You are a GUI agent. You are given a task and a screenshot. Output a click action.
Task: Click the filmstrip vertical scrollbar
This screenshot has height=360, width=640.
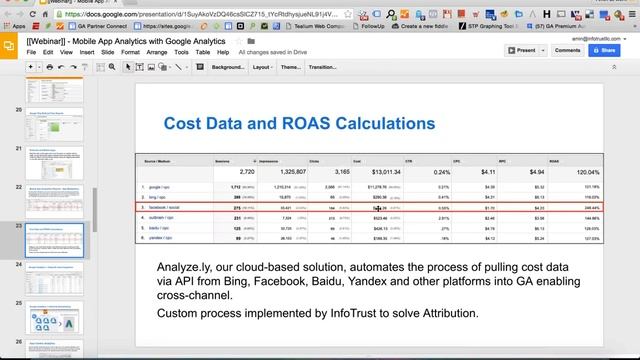click(95, 210)
